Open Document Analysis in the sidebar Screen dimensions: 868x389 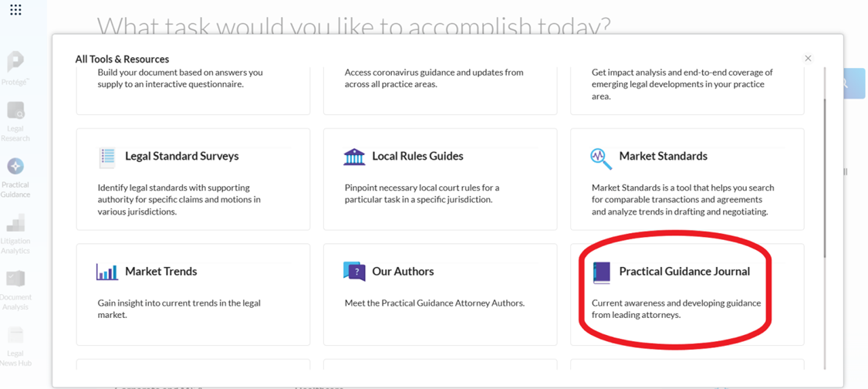15,289
